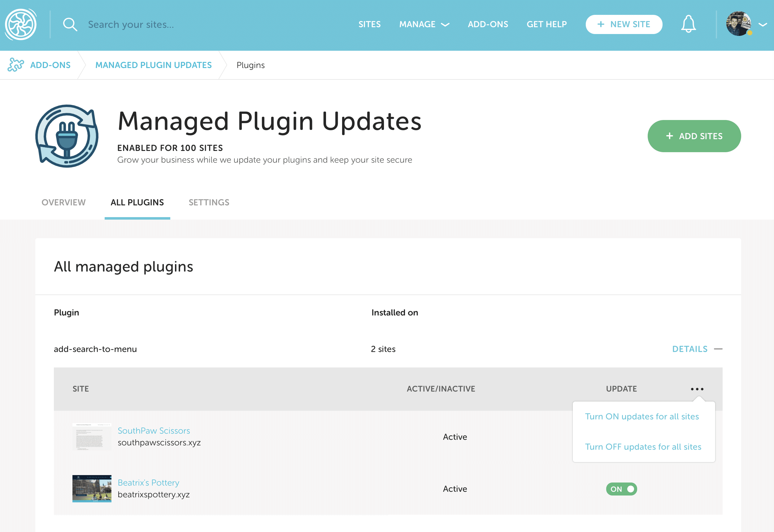Click the Managed Plugin Updates plug icon

(67, 136)
